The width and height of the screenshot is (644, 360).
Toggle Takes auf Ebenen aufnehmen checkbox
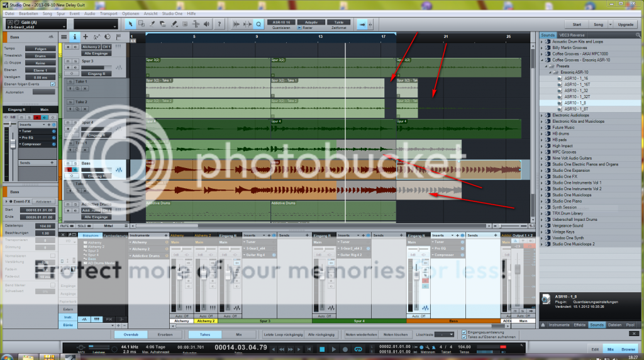[x=464, y=337]
